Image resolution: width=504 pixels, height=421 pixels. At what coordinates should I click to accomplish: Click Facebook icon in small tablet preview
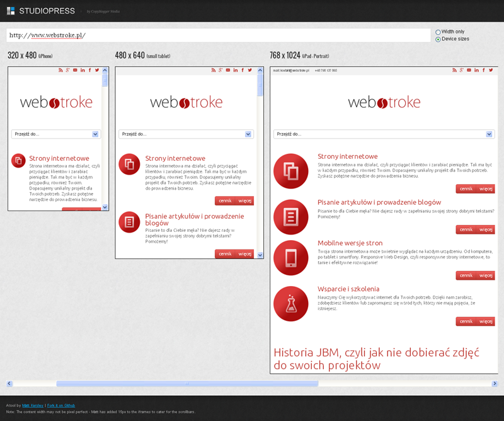[x=243, y=70]
